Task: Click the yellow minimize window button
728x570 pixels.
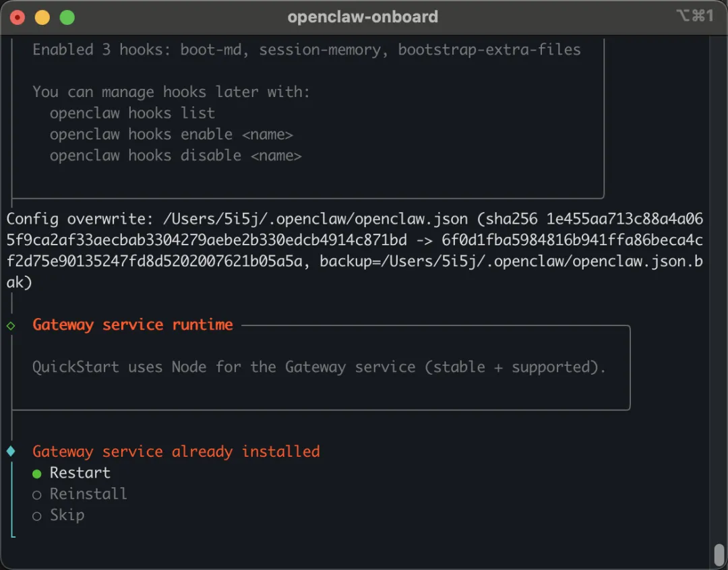Action: pyautogui.click(x=42, y=18)
